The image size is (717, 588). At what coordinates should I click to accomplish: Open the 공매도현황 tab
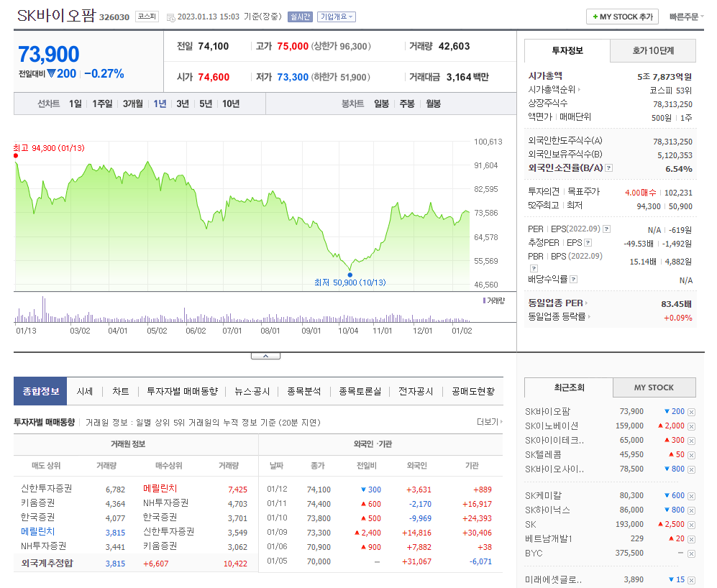pos(473,391)
